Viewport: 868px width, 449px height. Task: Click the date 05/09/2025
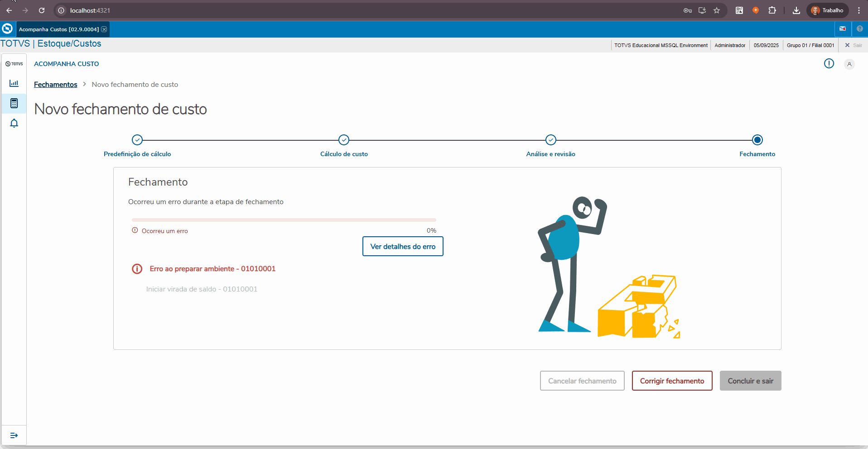point(766,45)
